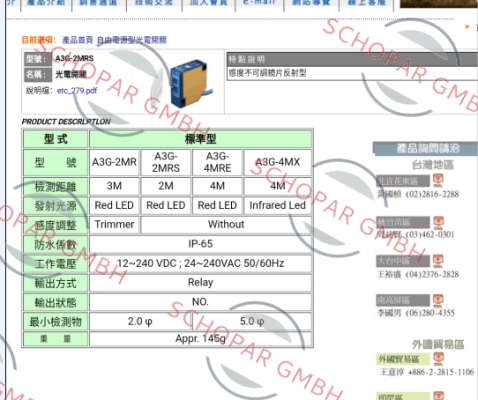Click the 3M detection distance cell
The image size is (478, 400).
(x=114, y=186)
